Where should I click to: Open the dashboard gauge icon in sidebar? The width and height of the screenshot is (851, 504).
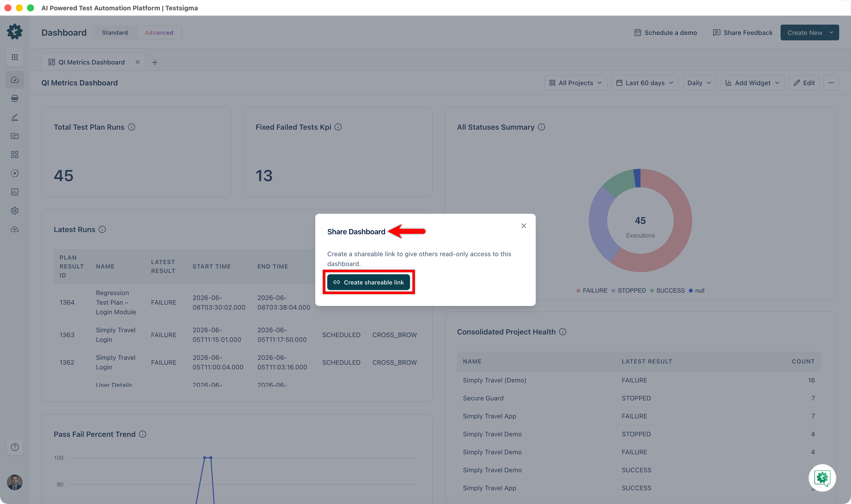click(x=15, y=80)
